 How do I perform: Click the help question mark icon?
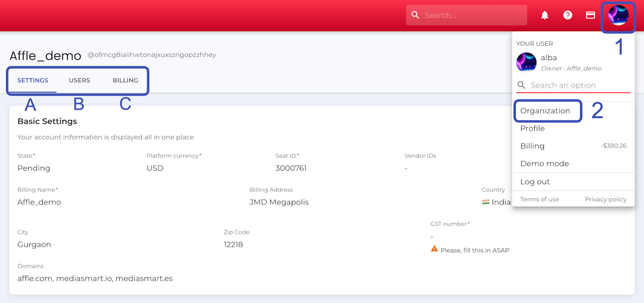pos(568,15)
